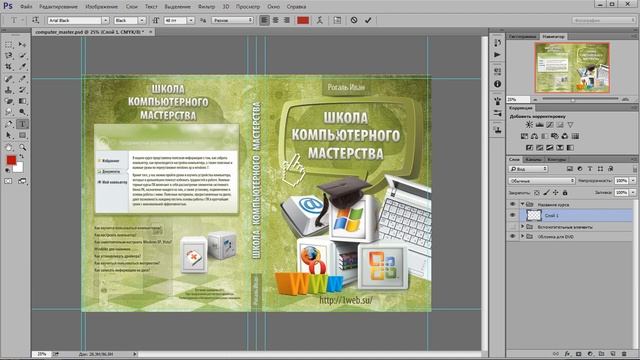This screenshot has width=640, height=360.
Task: Select the Hand tool
Action: click(x=9, y=147)
